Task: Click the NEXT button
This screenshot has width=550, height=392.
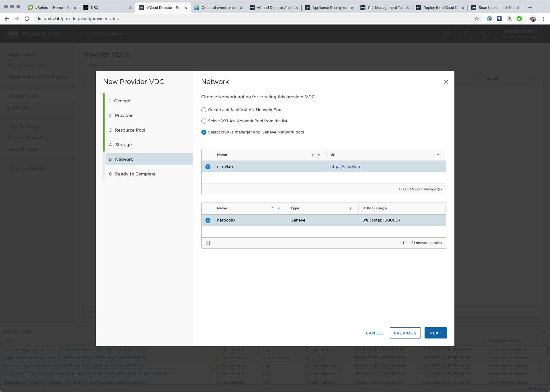Action: [435, 333]
